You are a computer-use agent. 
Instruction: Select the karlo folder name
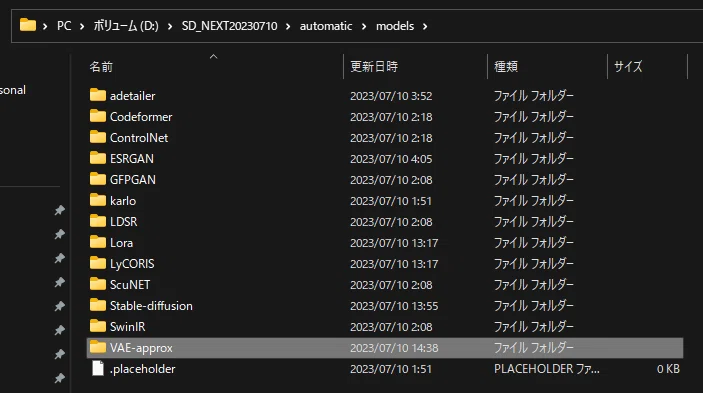click(123, 201)
